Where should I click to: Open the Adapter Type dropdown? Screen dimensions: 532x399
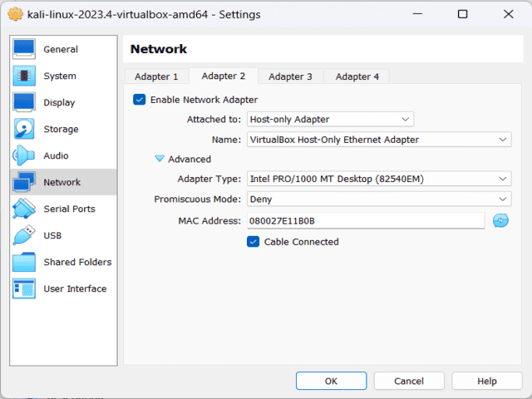pyautogui.click(x=378, y=179)
